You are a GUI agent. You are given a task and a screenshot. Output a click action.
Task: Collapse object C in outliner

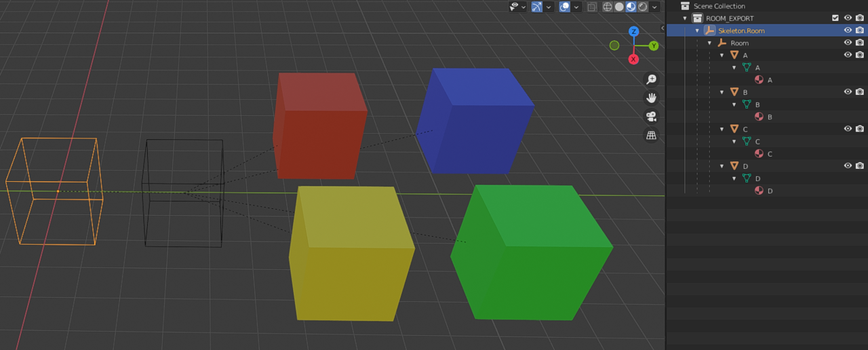(722, 129)
